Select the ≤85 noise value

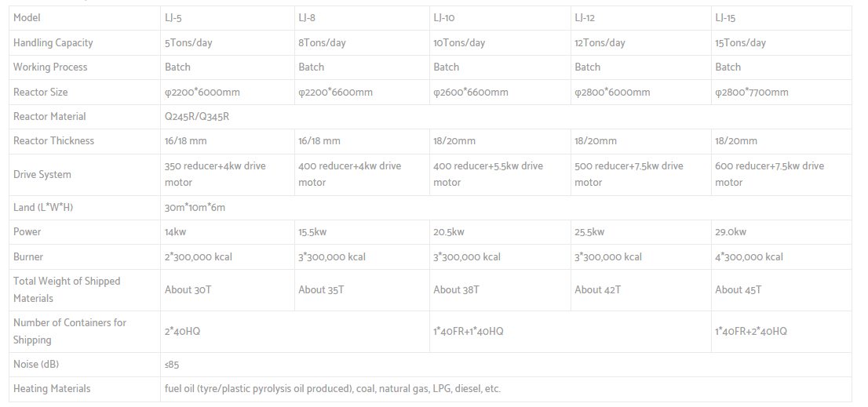point(172,364)
